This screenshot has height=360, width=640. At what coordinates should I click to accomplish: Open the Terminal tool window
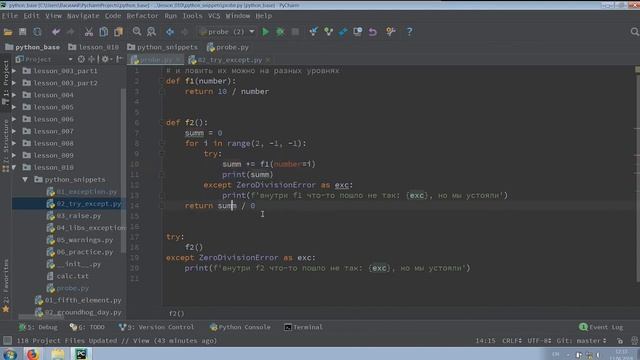303,327
